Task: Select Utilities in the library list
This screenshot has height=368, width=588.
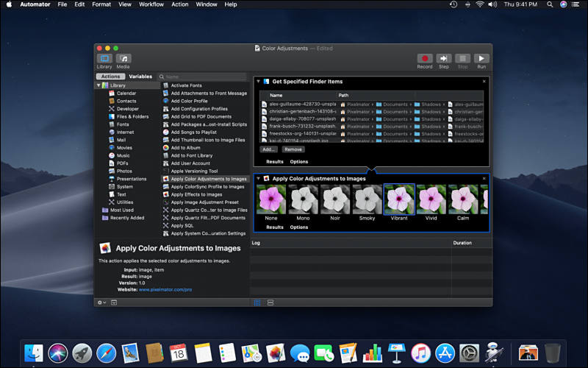Action: 125,202
